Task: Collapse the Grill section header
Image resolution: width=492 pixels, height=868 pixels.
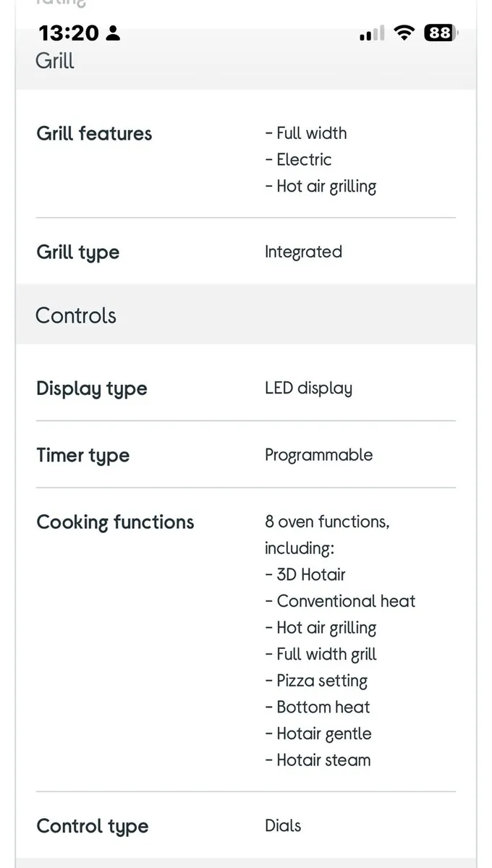Action: click(54, 61)
